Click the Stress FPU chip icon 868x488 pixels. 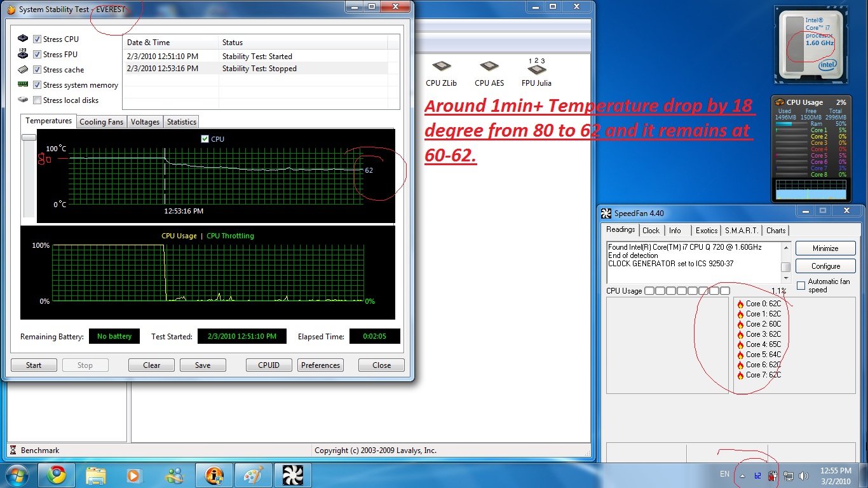click(x=24, y=54)
